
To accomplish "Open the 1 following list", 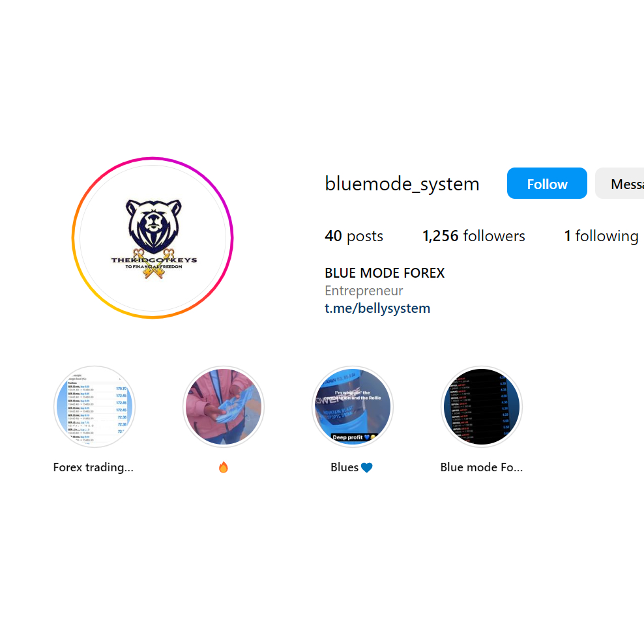I will click(601, 236).
